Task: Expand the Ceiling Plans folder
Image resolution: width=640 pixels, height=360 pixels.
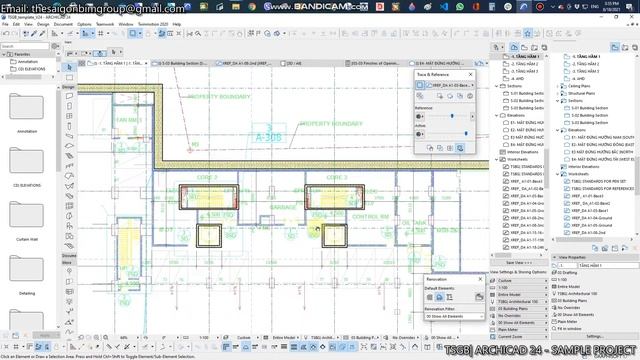Action: click(558, 86)
